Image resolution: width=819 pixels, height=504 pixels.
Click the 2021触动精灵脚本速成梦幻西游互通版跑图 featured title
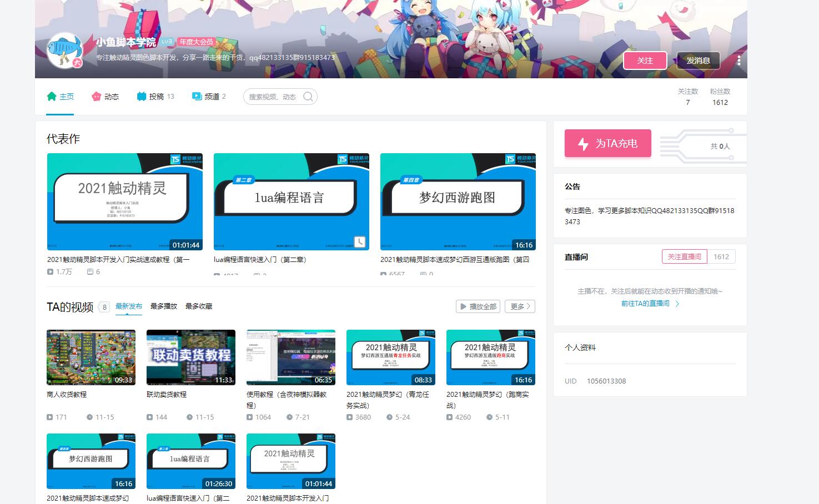(455, 259)
